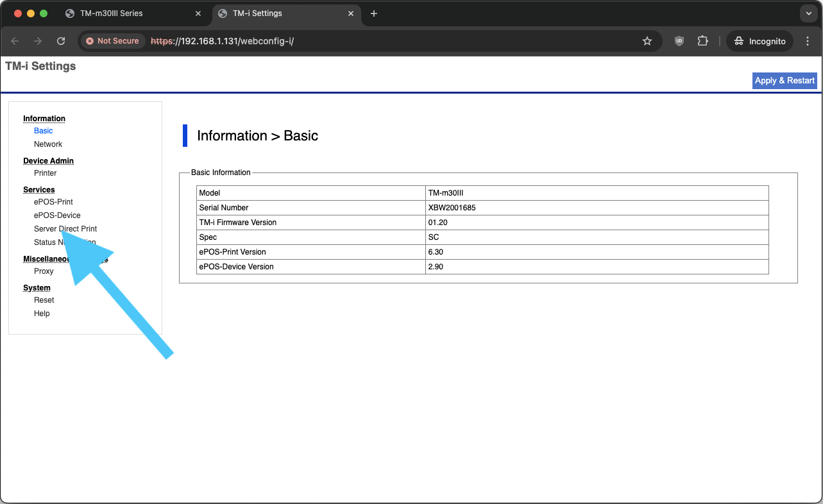Click the serial number XBW2001685
Image resolution: width=823 pixels, height=504 pixels.
597,208
